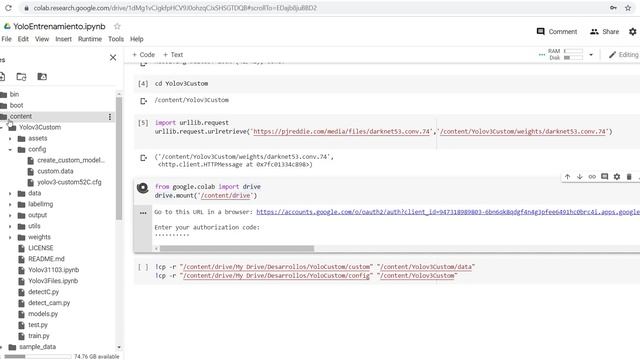Open the Comment panel
640x360 pixels.
(x=557, y=31)
